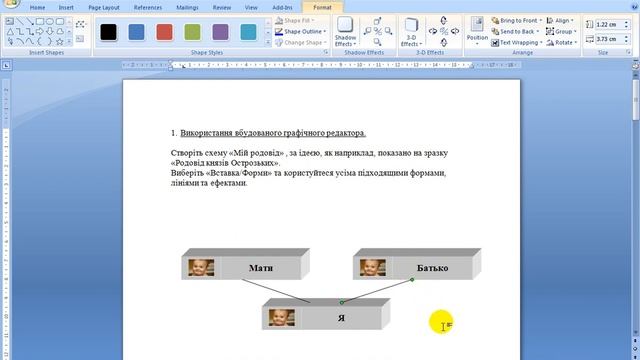640x360 pixels.
Task: Toggle shadow on/off
Action: [x=378, y=31]
